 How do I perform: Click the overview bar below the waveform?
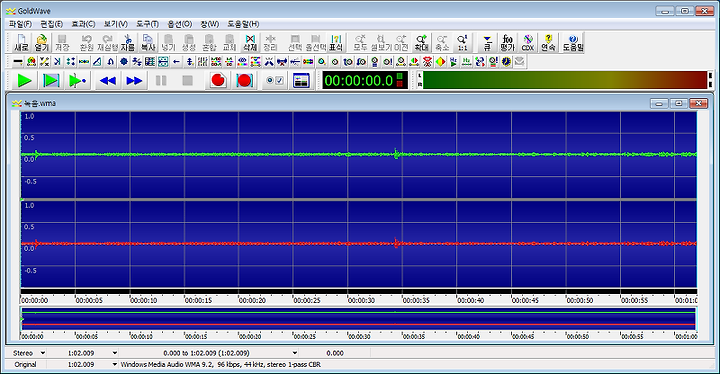tap(359, 318)
